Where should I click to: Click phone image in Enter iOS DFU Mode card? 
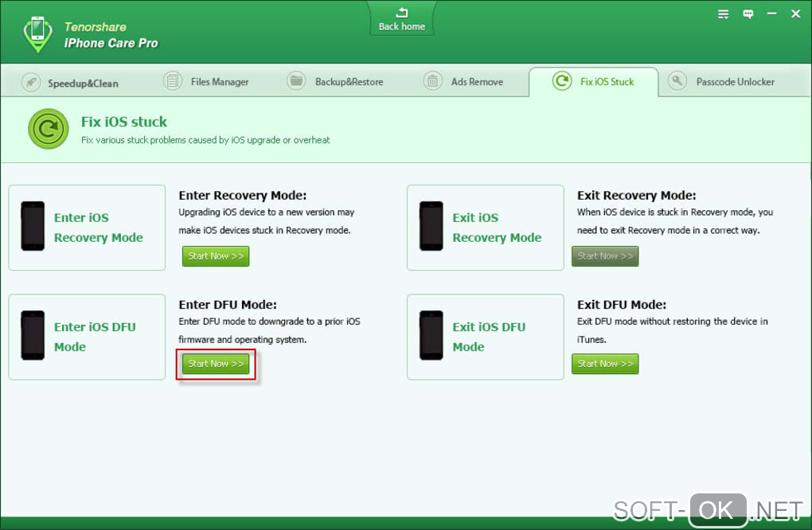(x=33, y=335)
